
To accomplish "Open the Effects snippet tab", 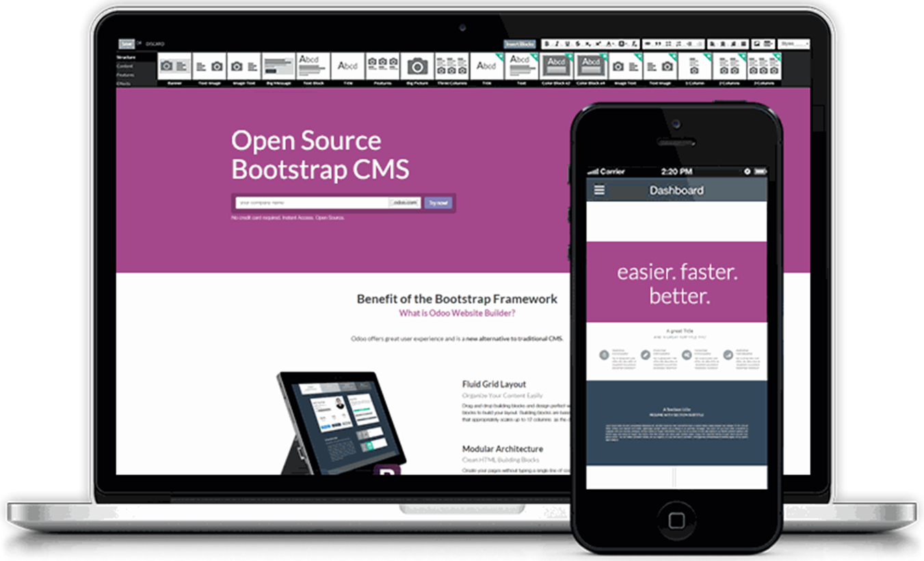I will (124, 83).
